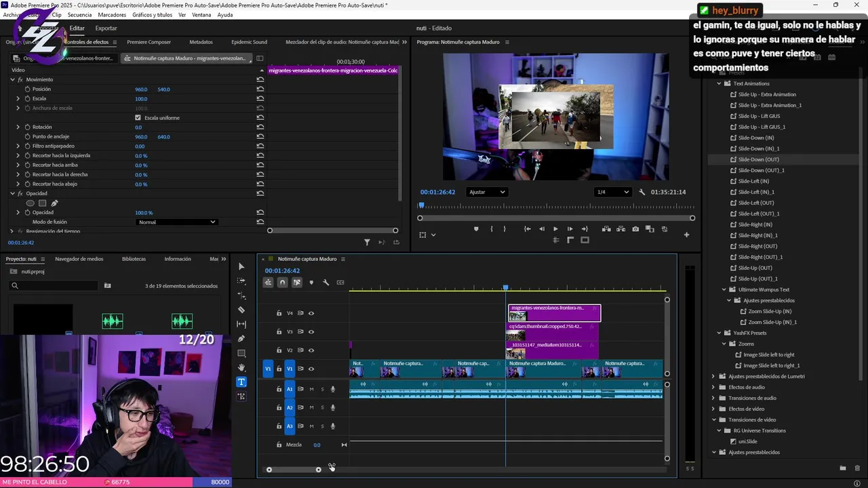Open the Program monitor button editor plus
This screenshot has height=488, width=868.
[x=686, y=235]
